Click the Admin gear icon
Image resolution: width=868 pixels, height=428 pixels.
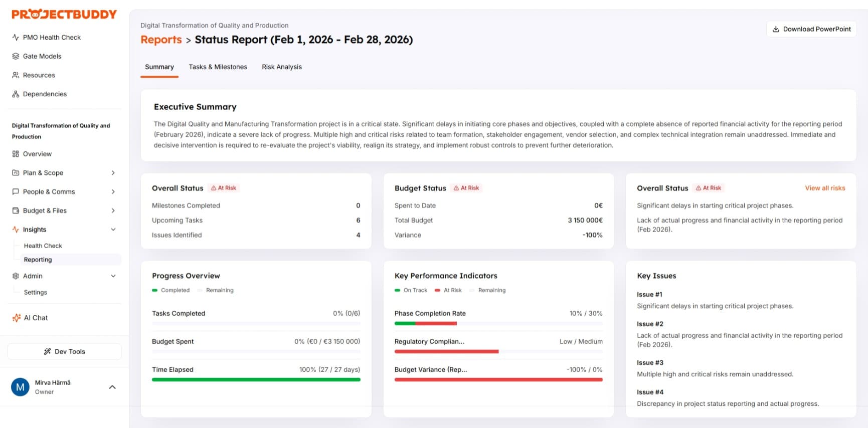point(16,276)
